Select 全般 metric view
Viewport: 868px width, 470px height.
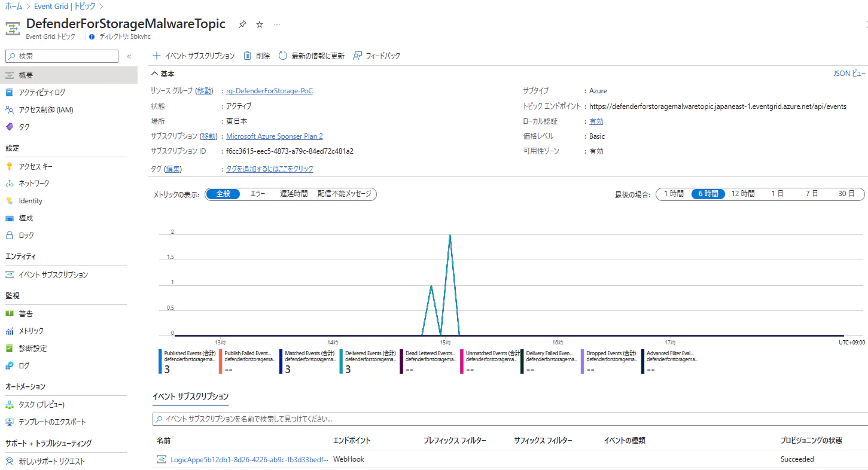click(223, 194)
